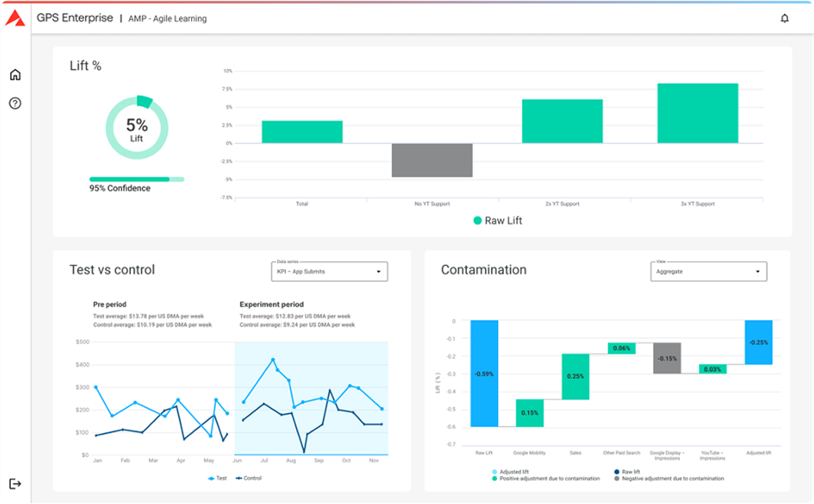This screenshot has height=504, width=814.
Task: Click the red GPS Enterprise logo icon
Action: 15,18
